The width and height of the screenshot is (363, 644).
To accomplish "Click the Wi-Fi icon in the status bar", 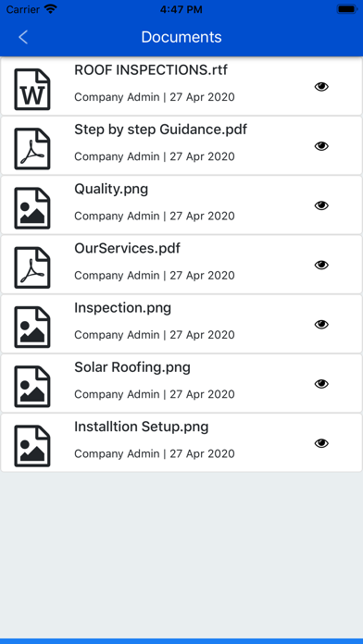I will [51, 9].
